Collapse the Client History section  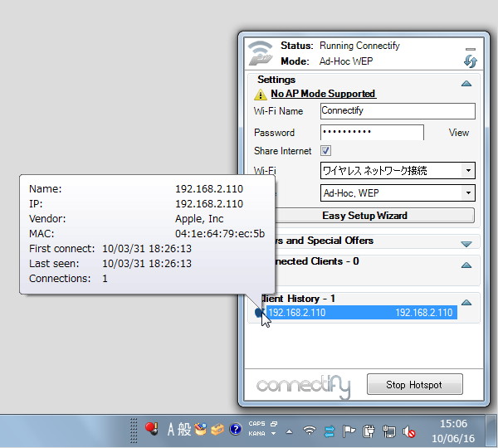pos(466,302)
